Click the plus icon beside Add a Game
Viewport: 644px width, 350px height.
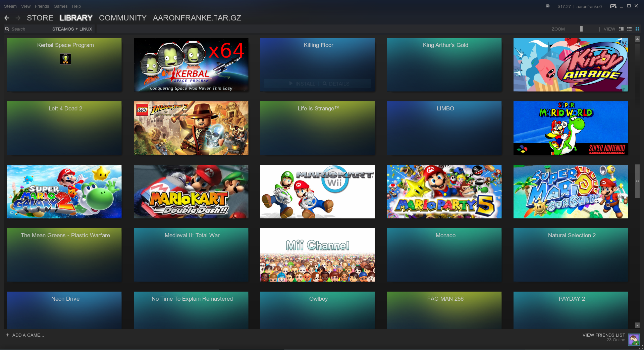8,335
